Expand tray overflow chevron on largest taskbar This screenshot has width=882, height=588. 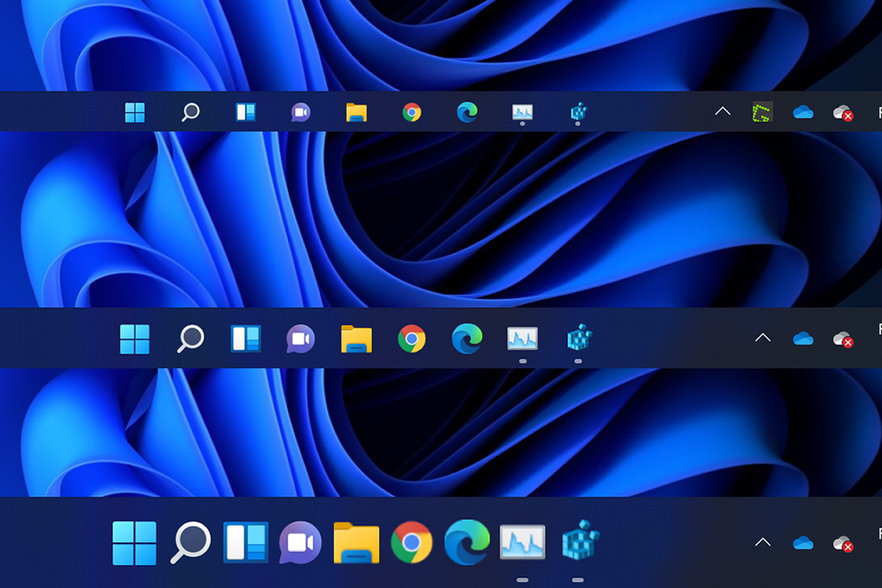click(763, 542)
